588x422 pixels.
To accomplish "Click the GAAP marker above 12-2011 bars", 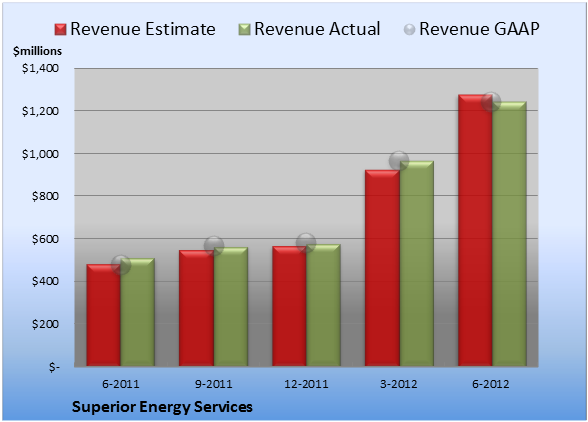I will 306,243.
